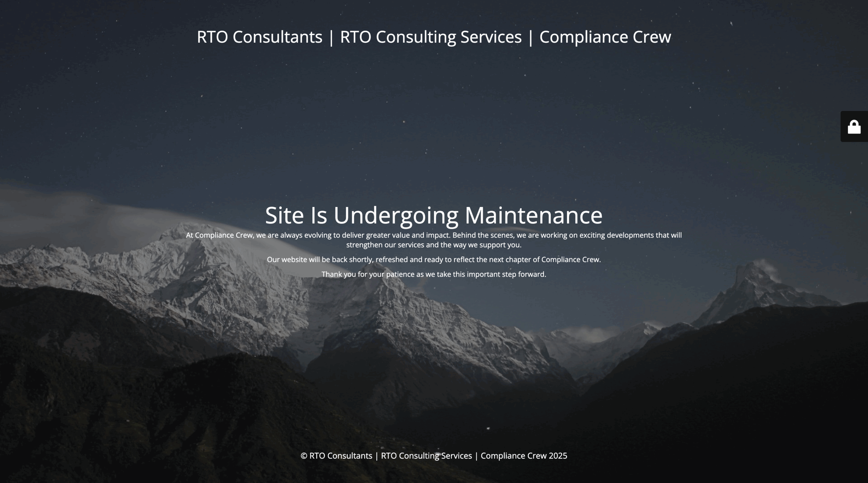Click the "Site Is Undergoing Maintenance" heading
Image resolution: width=868 pixels, height=483 pixels.
(x=434, y=215)
